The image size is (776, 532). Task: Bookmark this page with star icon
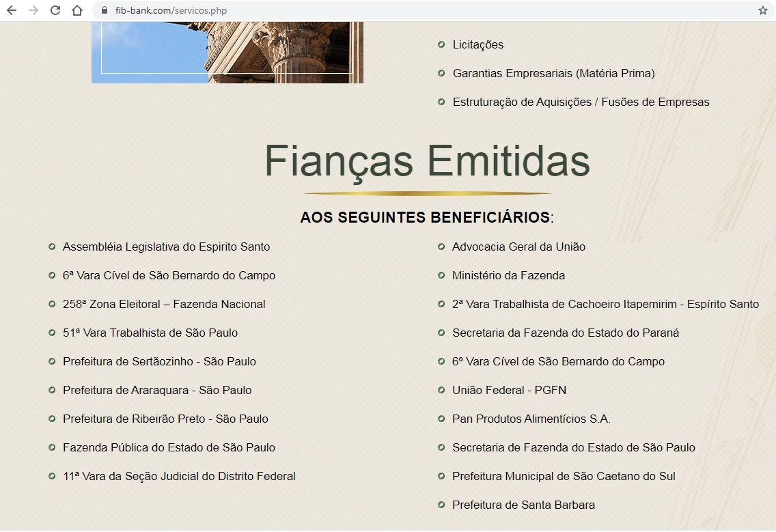coord(762,10)
